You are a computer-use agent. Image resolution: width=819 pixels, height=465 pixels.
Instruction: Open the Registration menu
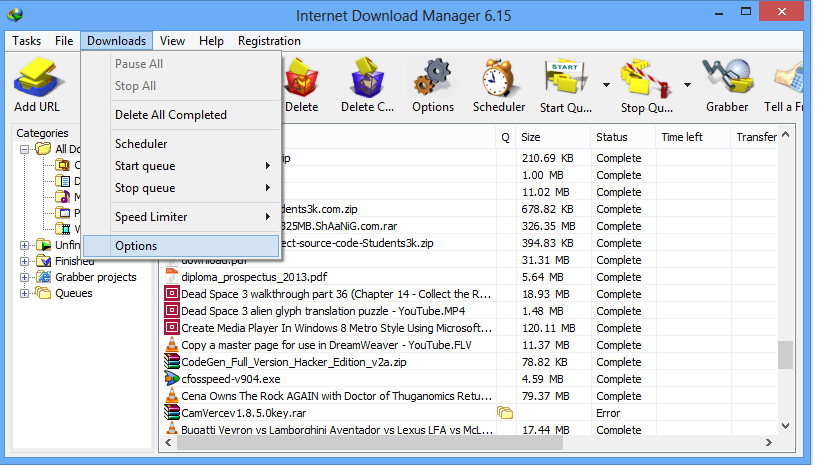269,41
